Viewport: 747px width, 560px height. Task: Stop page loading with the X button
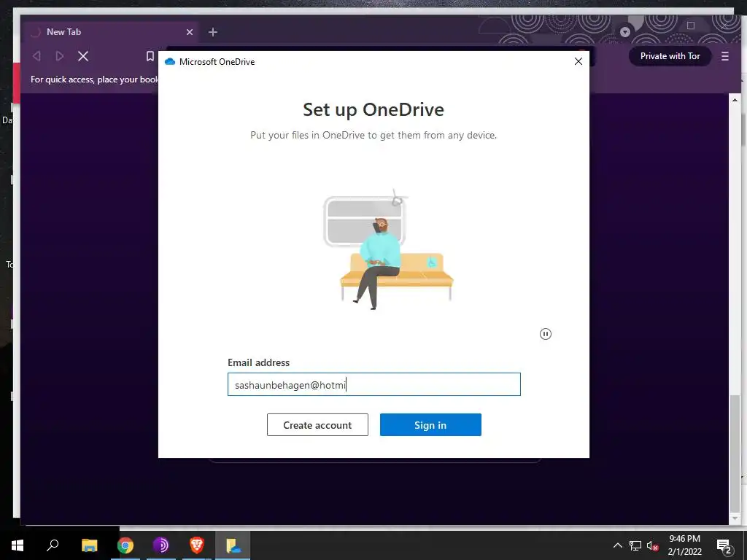pos(83,56)
